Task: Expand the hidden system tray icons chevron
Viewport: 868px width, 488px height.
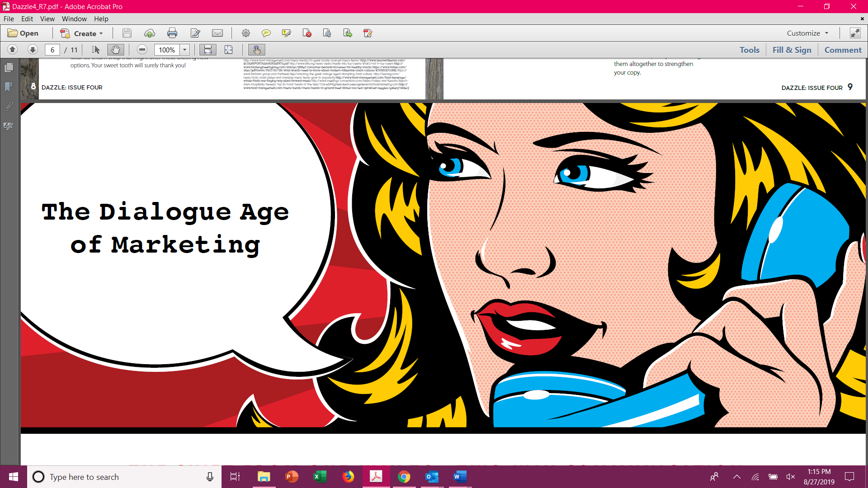Action: [x=736, y=477]
